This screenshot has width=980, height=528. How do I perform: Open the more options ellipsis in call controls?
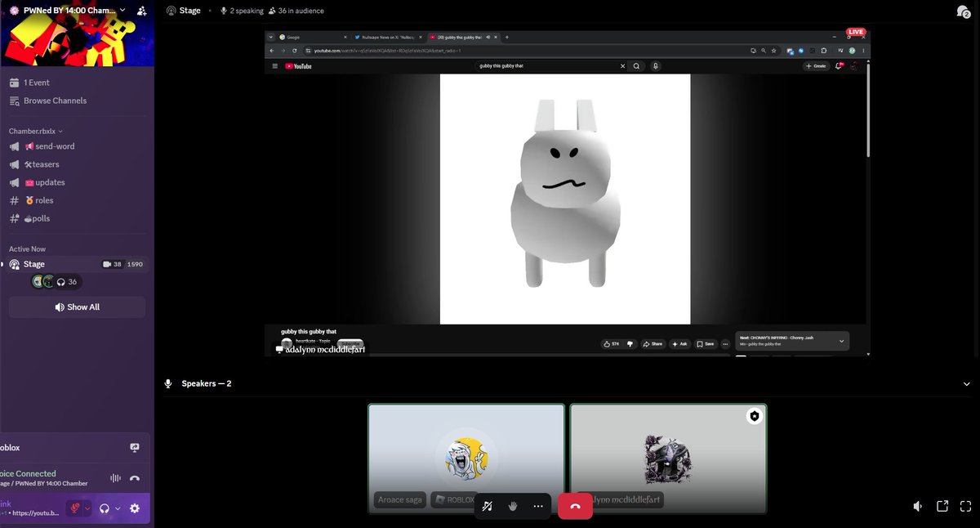point(538,506)
